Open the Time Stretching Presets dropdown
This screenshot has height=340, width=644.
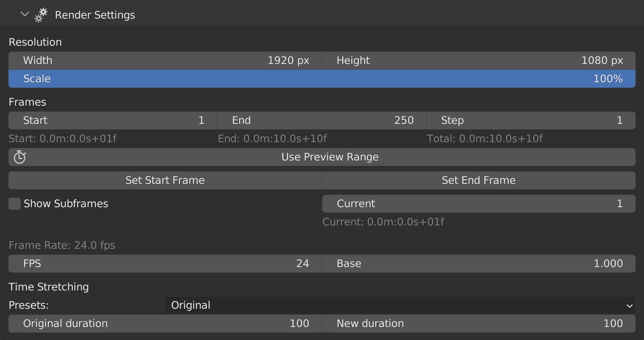(x=399, y=305)
